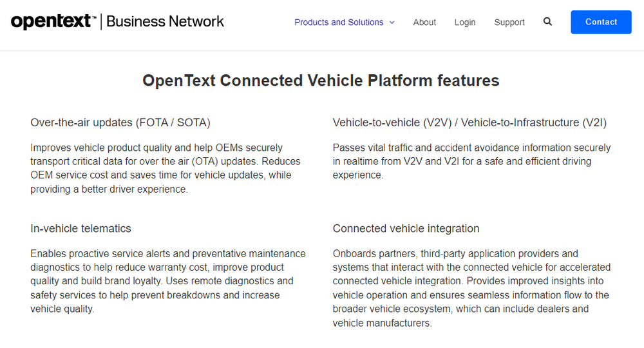
Task: Open the Login link
Action: tap(464, 22)
